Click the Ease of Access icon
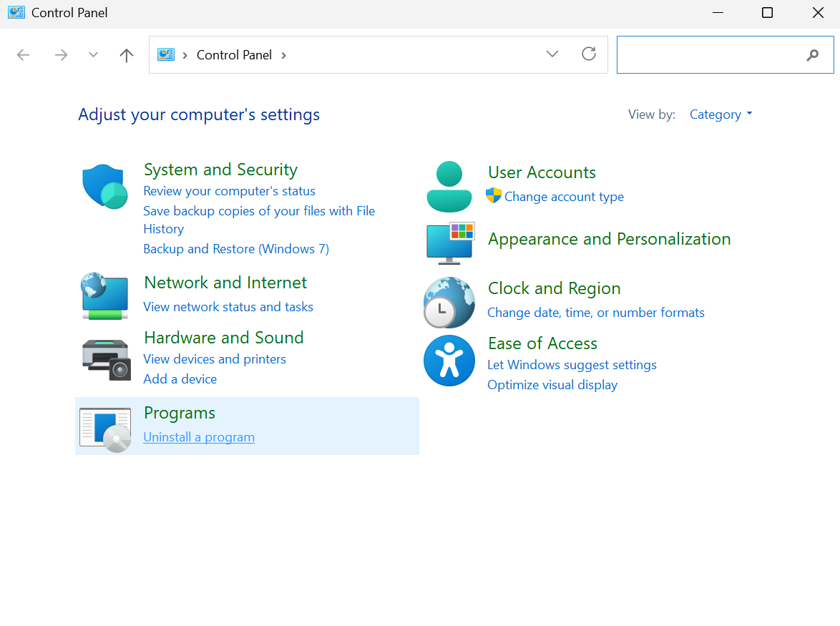The image size is (840, 626). coord(449,361)
